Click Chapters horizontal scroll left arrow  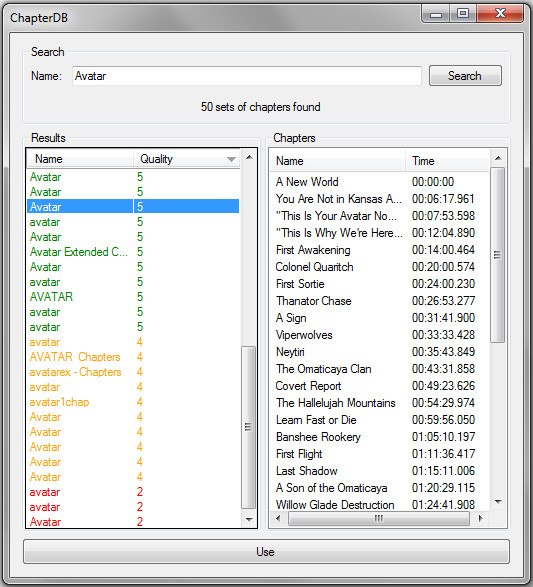click(x=278, y=518)
